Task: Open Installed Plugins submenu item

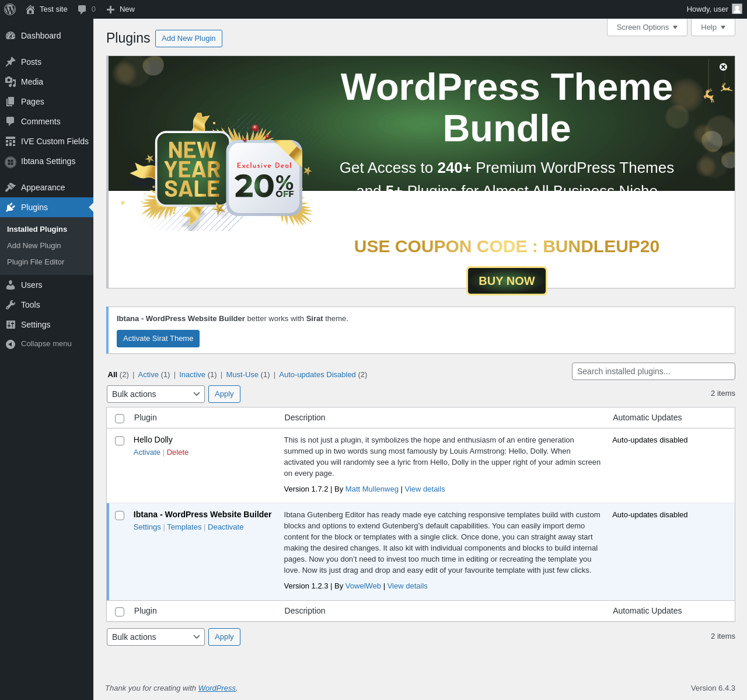Action: pyautogui.click(x=37, y=229)
